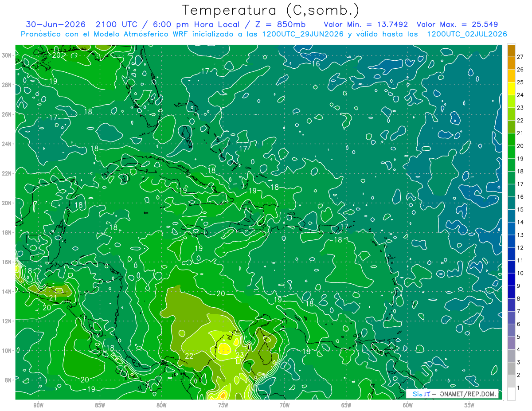Click the 65W longitude axis label
This screenshot has width=532, height=411.
click(x=346, y=405)
